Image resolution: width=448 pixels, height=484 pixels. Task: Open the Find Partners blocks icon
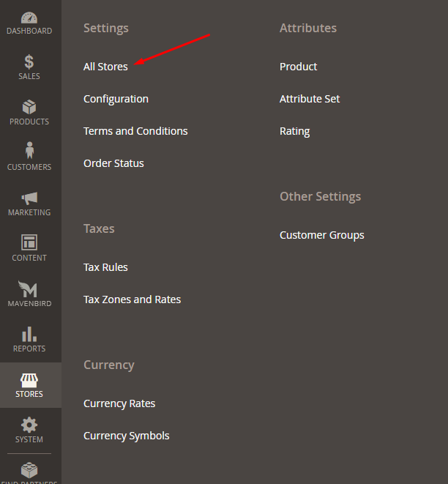29,469
